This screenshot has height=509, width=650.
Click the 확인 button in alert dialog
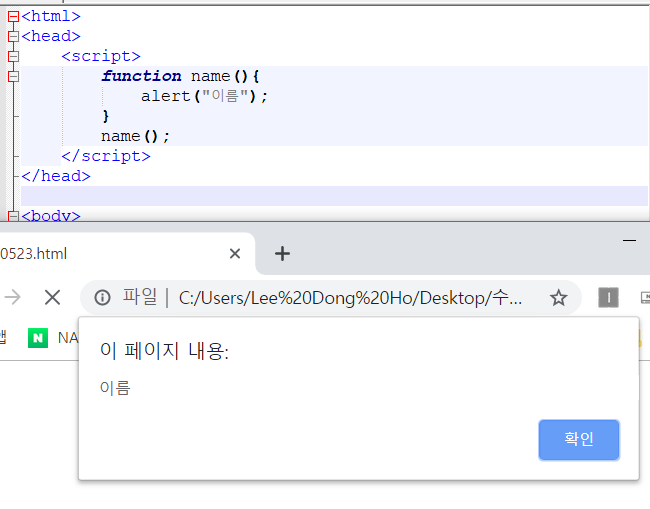(579, 440)
